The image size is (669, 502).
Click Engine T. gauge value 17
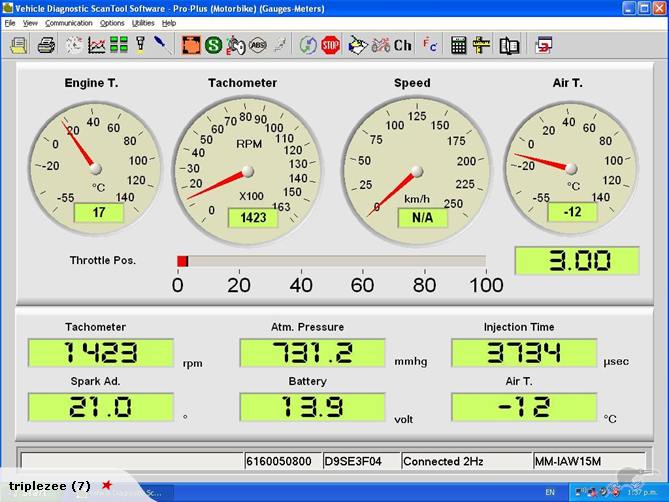[x=99, y=212]
